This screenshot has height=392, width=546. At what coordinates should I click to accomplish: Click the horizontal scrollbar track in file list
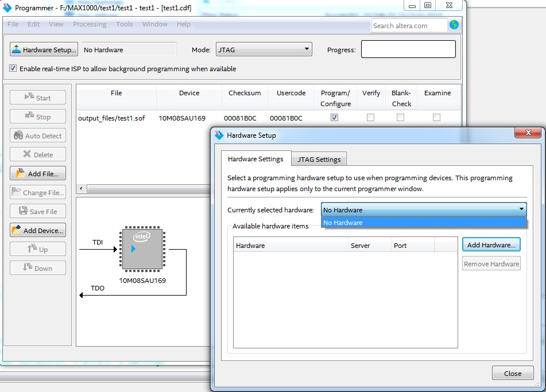[148, 188]
